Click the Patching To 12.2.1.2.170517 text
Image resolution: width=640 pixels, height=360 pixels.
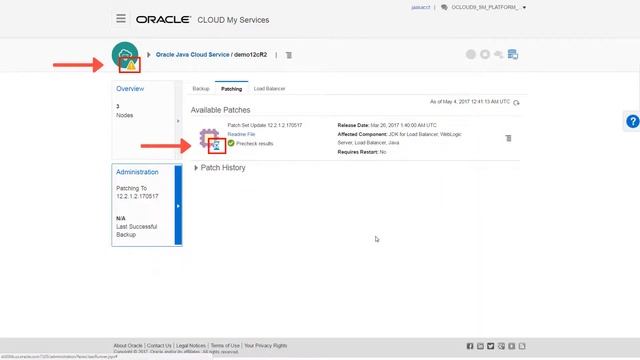[137, 192]
